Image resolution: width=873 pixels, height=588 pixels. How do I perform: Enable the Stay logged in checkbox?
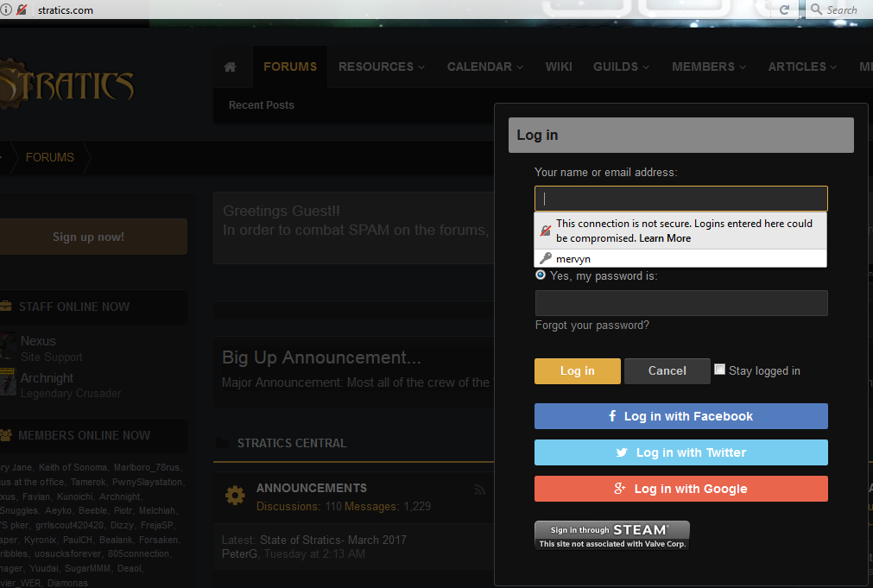[720, 370]
